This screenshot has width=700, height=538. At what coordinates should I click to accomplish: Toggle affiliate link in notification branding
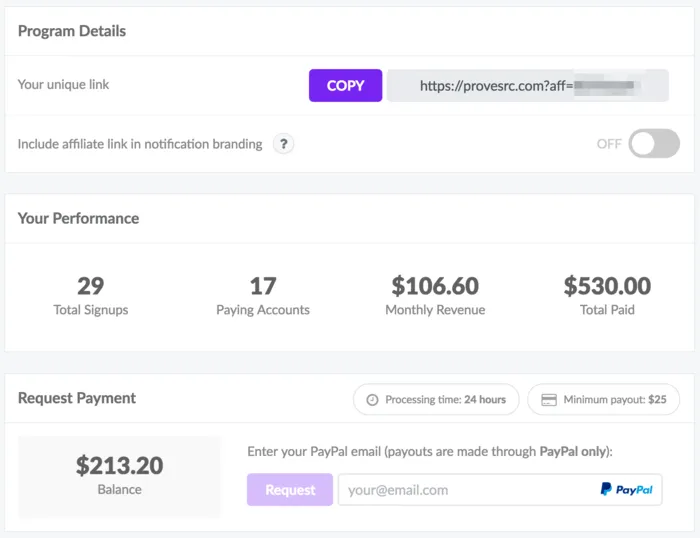(x=654, y=143)
